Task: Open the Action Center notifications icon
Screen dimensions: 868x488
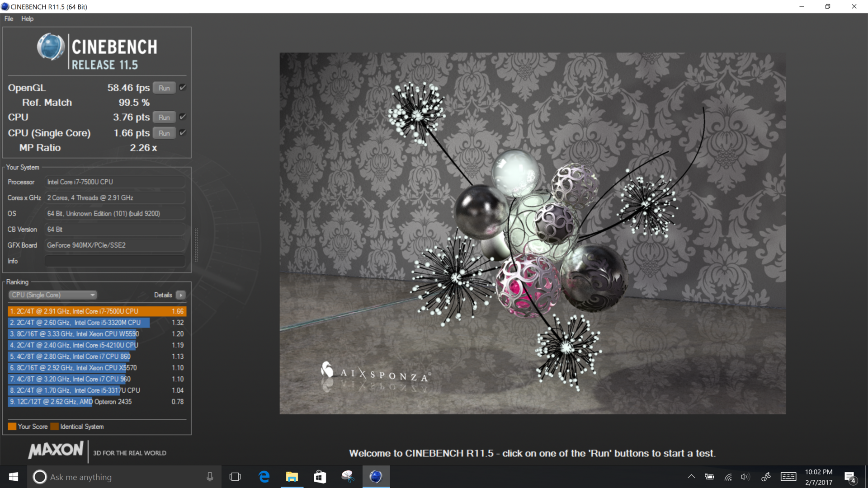Action: pyautogui.click(x=850, y=477)
